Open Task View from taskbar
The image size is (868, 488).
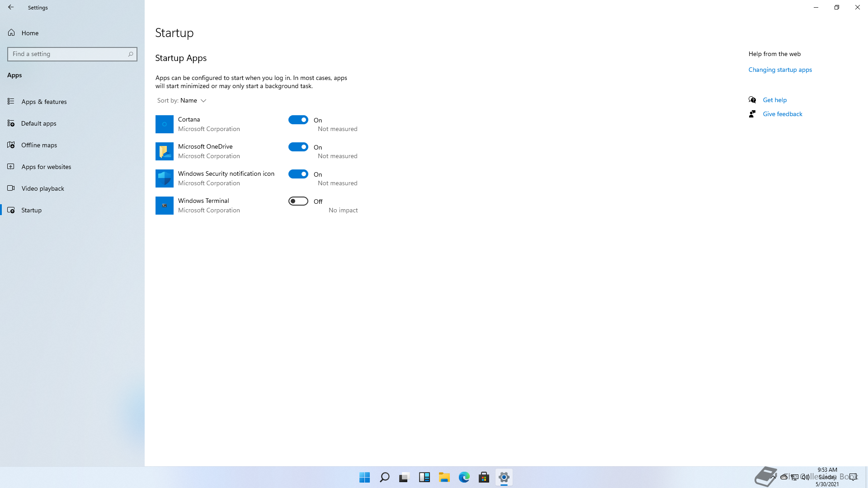tap(404, 477)
